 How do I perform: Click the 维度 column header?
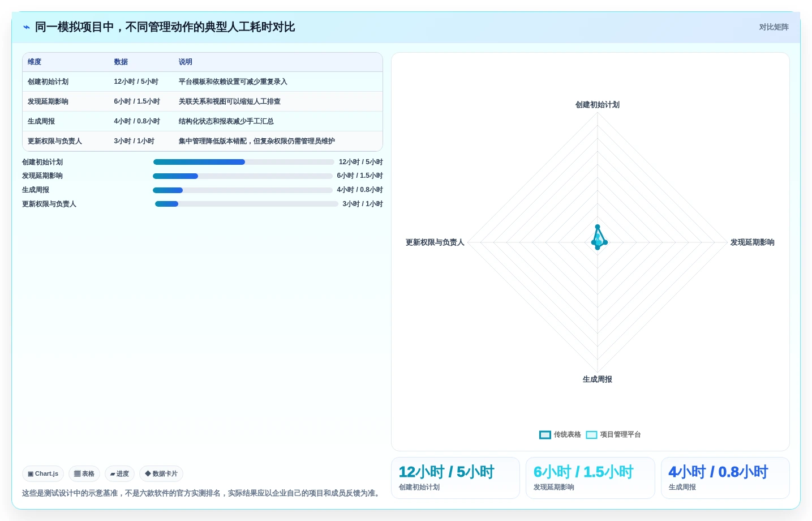(x=35, y=62)
